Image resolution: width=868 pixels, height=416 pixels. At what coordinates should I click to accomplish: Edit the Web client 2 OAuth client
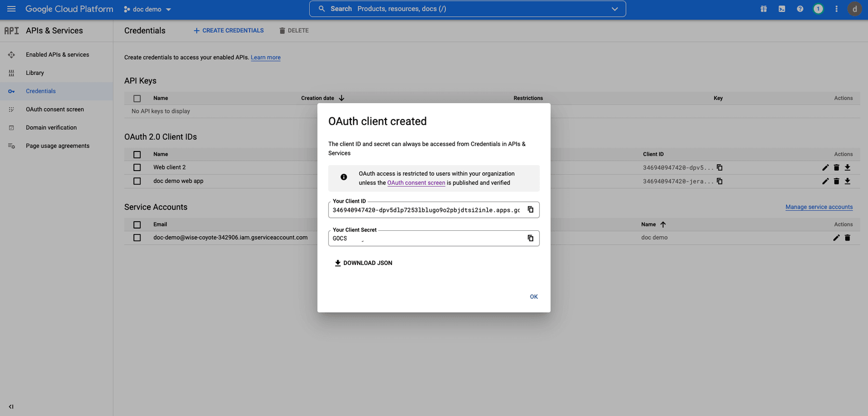pyautogui.click(x=825, y=167)
